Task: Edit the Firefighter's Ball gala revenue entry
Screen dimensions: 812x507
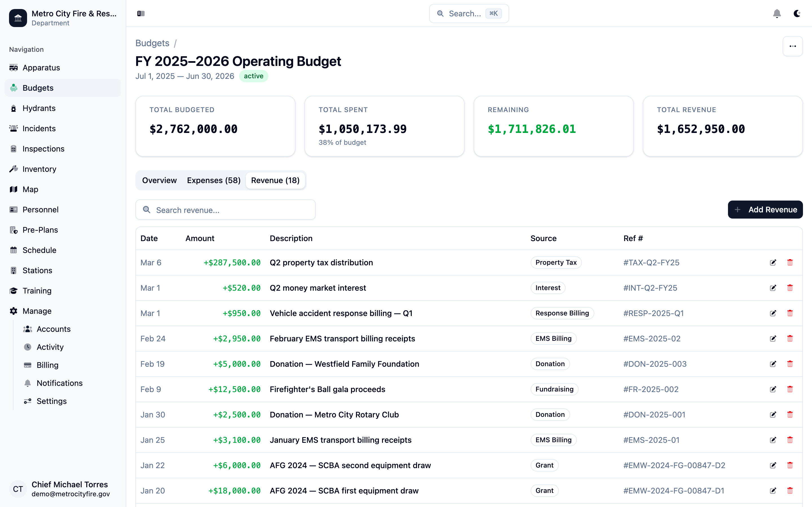Action: click(x=773, y=389)
